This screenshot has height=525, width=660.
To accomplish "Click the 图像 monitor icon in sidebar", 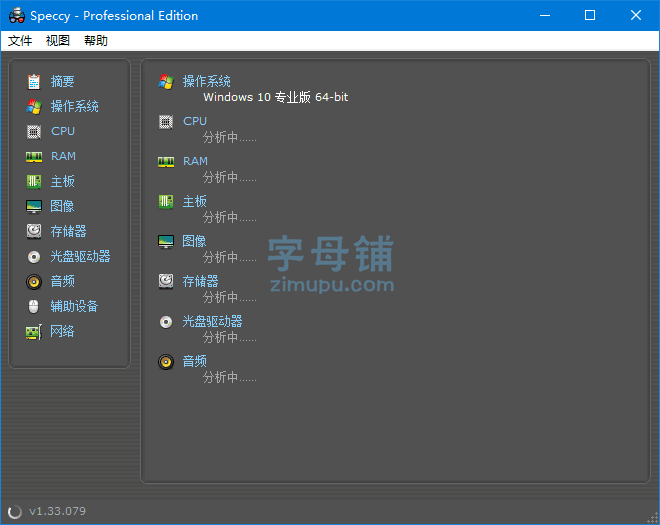I will coord(34,206).
